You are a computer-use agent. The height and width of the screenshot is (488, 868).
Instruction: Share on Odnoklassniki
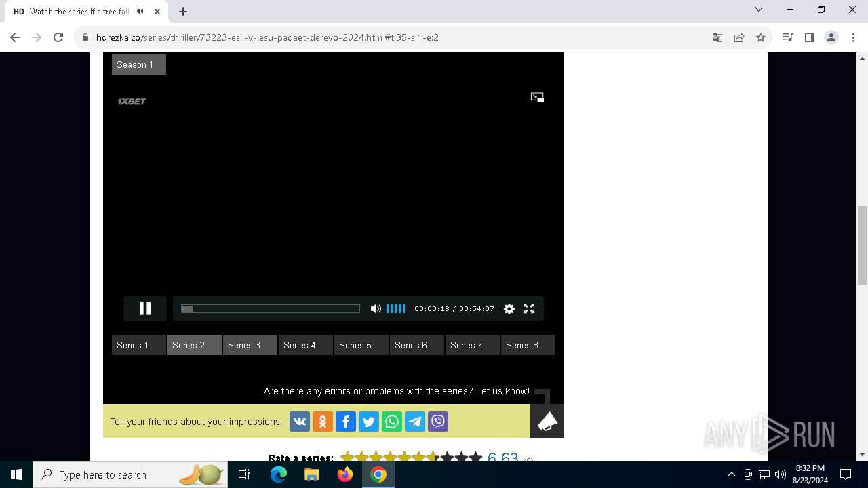(323, 422)
